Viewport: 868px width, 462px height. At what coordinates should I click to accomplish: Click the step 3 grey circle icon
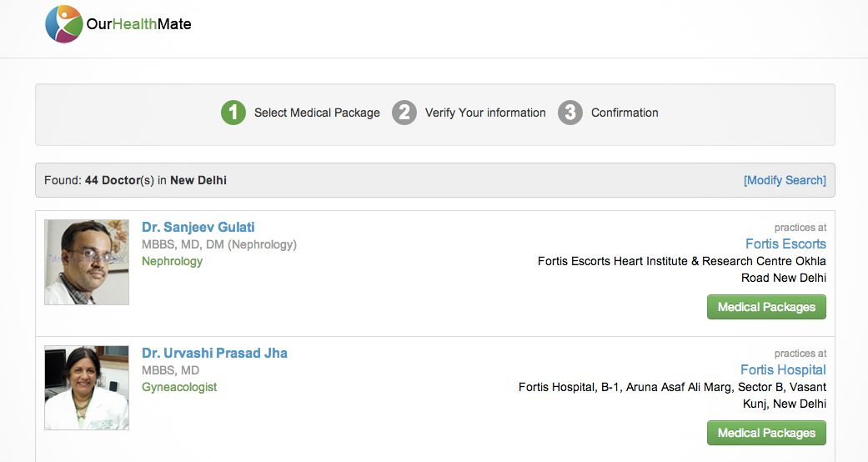pos(570,113)
